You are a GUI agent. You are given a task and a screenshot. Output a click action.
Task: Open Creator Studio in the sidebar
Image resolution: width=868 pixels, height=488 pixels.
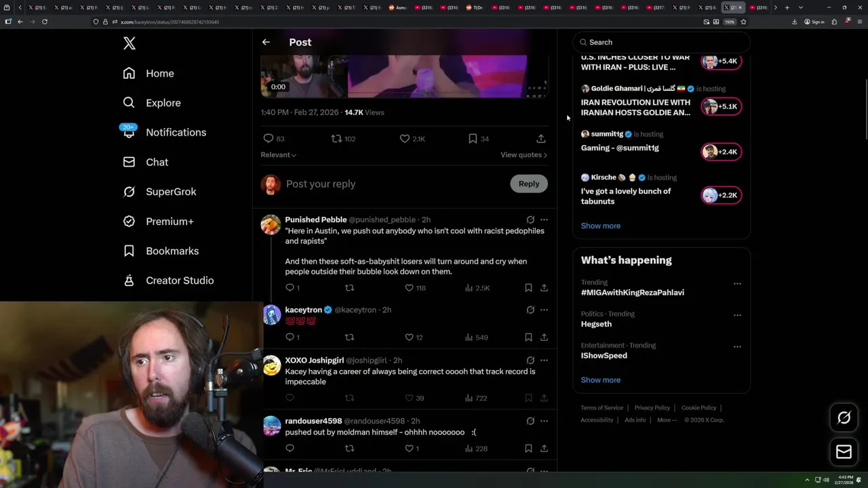168,281
